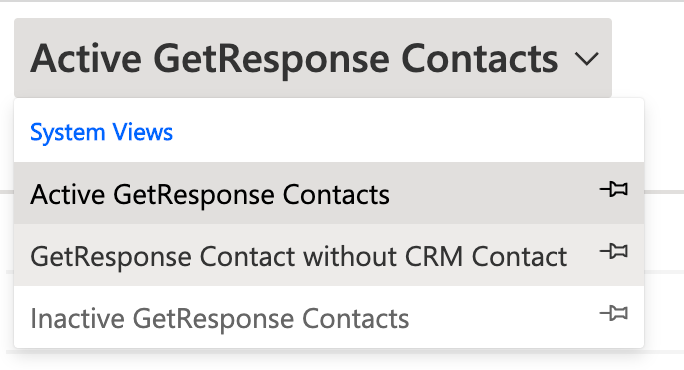This screenshot has height=370, width=684.
Task: Toggle the view selector header button
Action: tap(313, 58)
